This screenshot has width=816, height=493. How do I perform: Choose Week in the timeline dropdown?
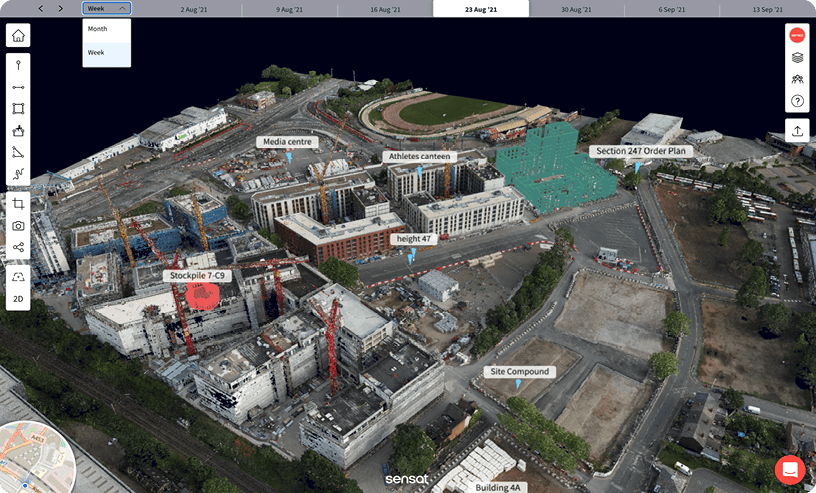tap(107, 53)
